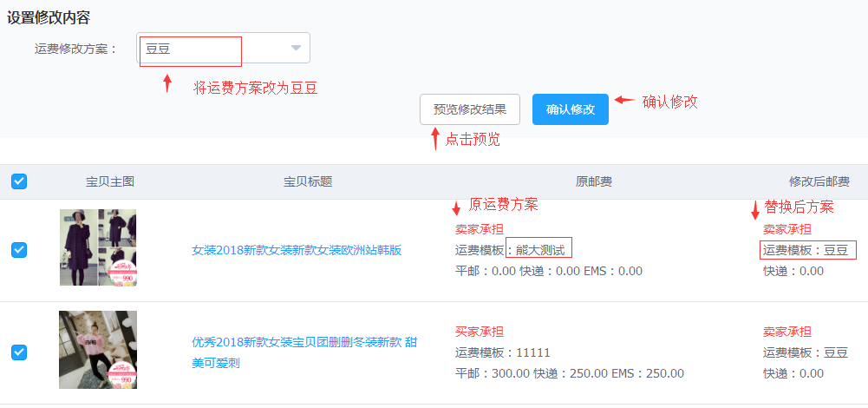The height and width of the screenshot is (408, 868).
Task: Click the 修改后邮费 column header
Action: click(819, 181)
